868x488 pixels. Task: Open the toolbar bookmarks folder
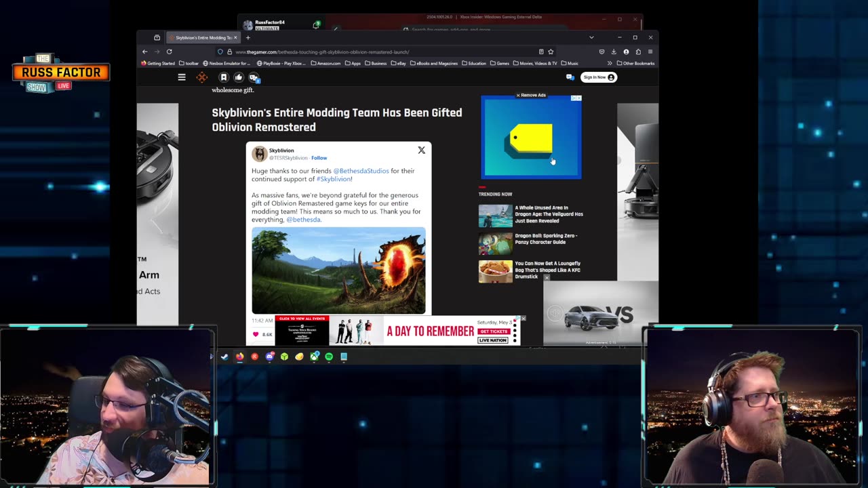coord(189,63)
